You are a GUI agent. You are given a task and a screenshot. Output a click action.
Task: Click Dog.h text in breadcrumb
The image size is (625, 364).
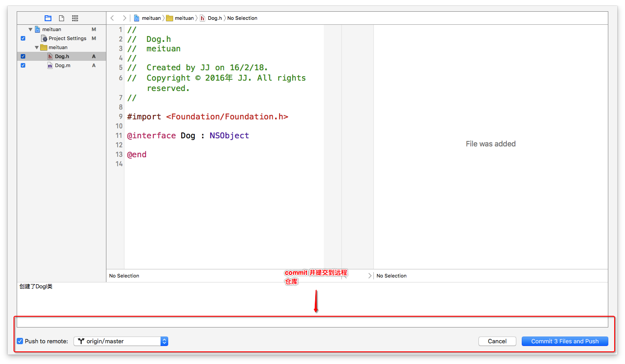pos(215,18)
